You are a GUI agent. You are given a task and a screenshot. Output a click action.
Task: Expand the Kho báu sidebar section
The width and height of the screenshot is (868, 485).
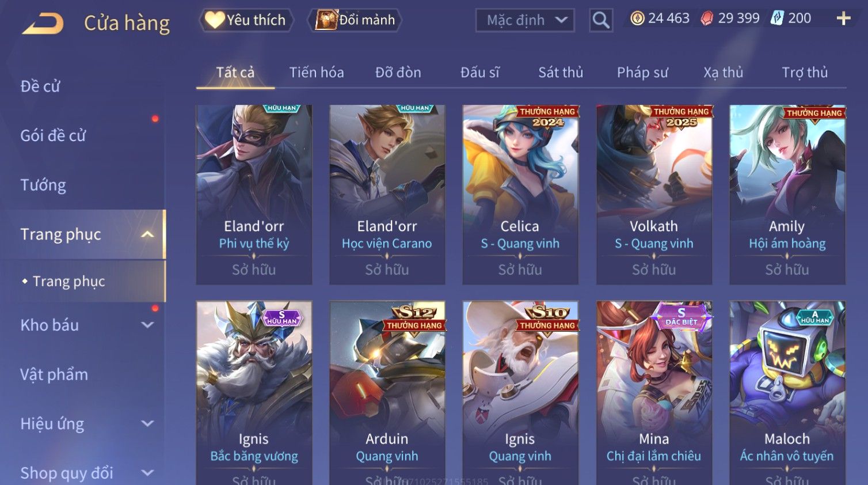point(147,325)
